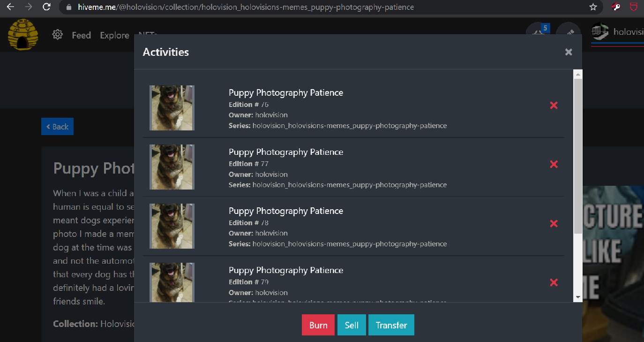
Task: Remove Edition 78 with red X
Action: [x=554, y=223]
